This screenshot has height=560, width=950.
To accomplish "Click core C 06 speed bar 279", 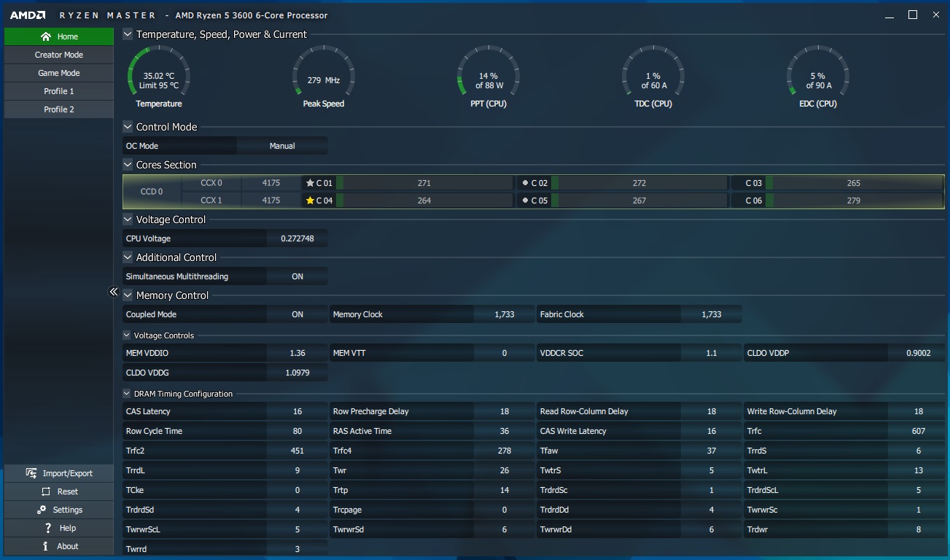I will (x=854, y=201).
